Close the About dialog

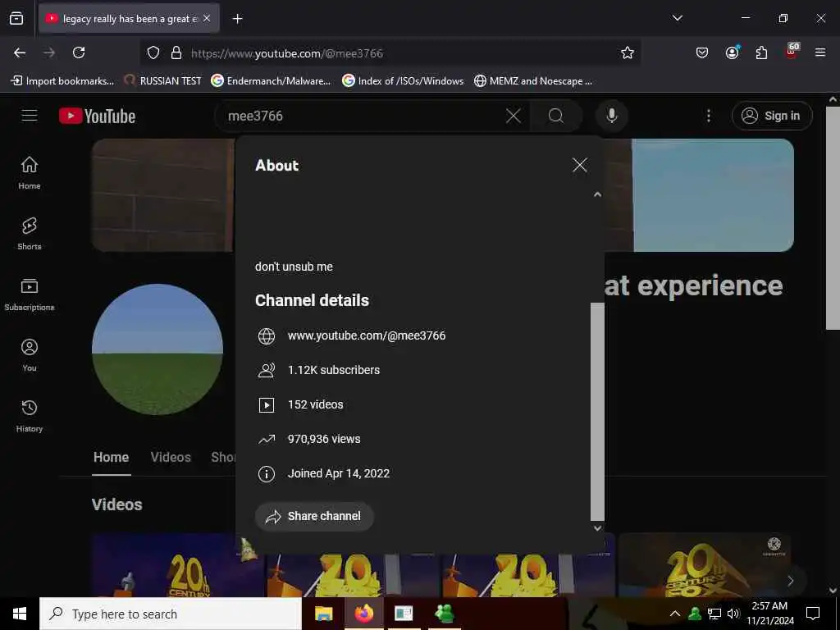580,165
